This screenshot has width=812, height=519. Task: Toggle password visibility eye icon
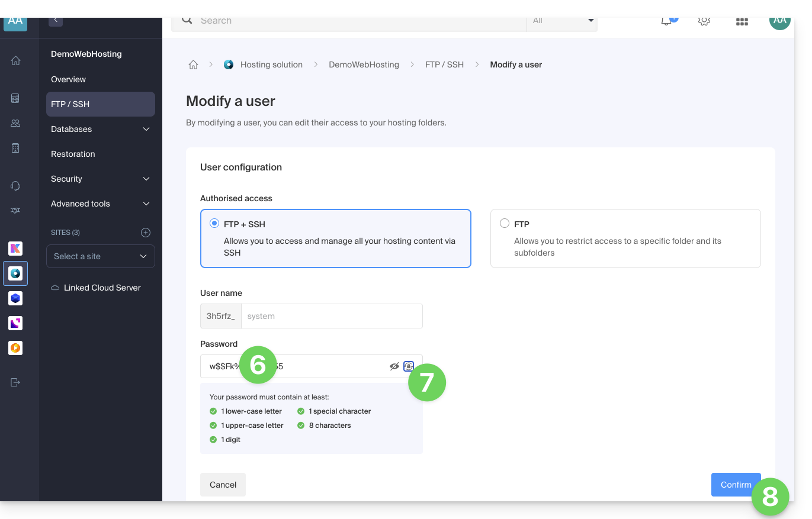(x=394, y=366)
